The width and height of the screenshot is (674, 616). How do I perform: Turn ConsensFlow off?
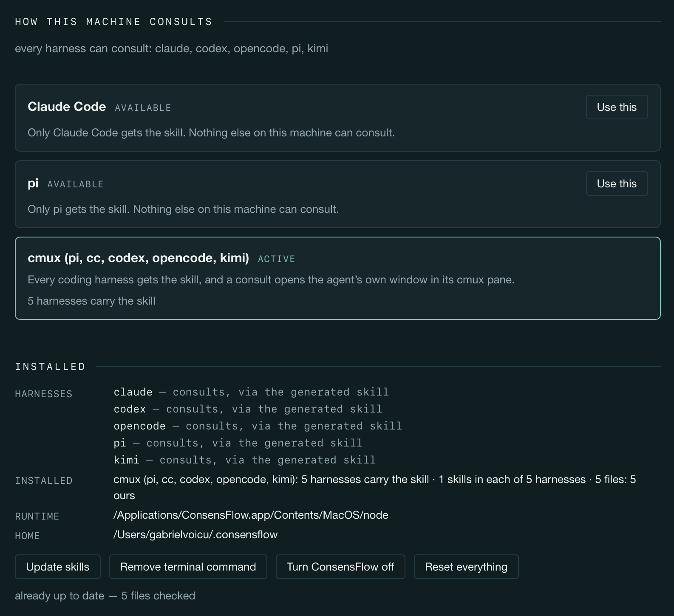pos(340,567)
